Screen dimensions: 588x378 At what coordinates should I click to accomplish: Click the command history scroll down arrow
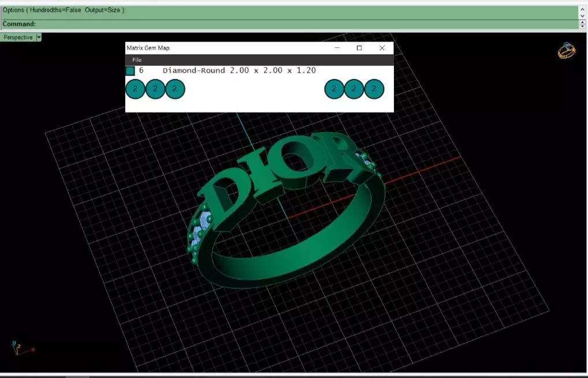[x=582, y=16]
